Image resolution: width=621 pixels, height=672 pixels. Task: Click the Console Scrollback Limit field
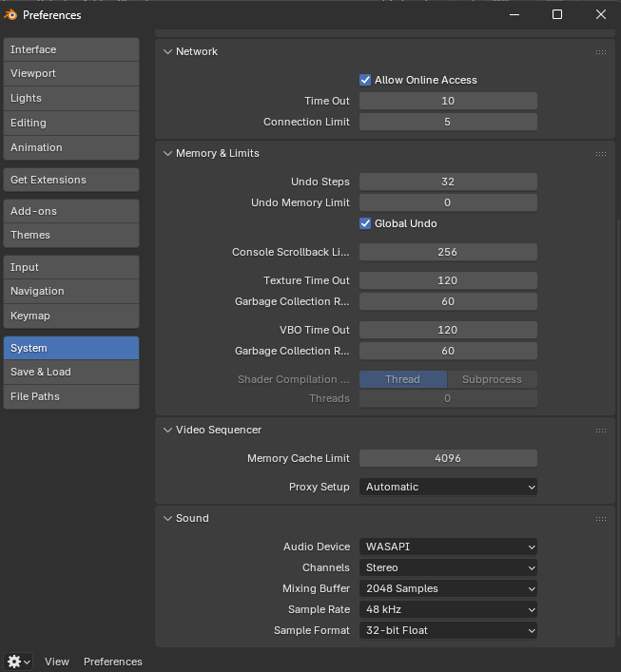coord(448,252)
